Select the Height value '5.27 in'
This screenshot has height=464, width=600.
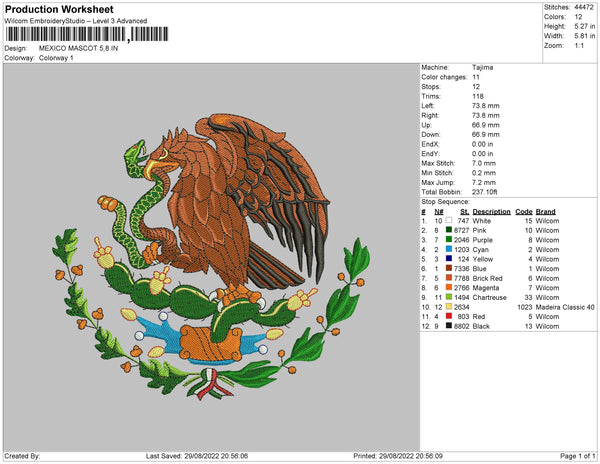coord(585,26)
